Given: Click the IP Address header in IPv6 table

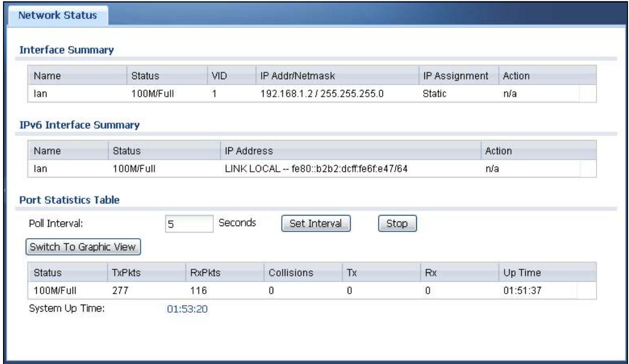Looking at the screenshot, I should click(249, 151).
